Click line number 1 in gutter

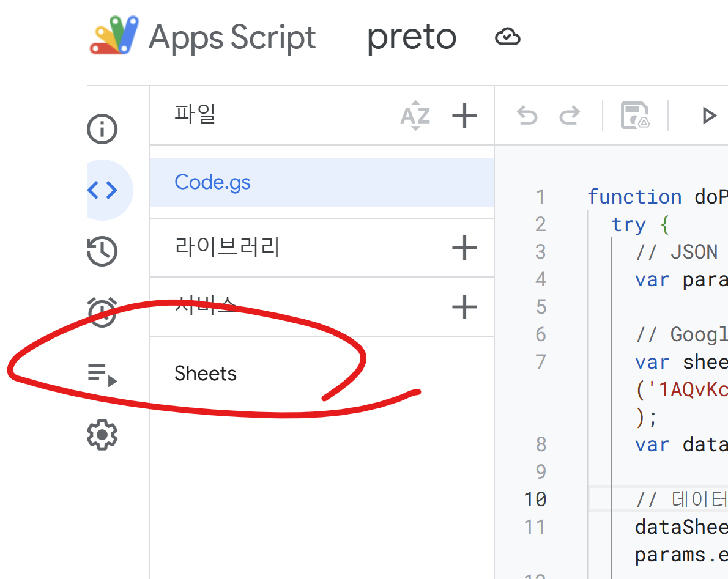pyautogui.click(x=540, y=197)
